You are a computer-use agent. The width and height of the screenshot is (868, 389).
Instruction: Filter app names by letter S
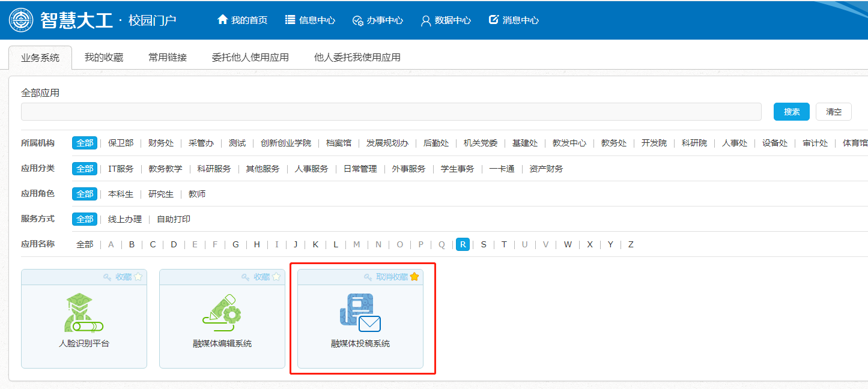click(x=484, y=244)
